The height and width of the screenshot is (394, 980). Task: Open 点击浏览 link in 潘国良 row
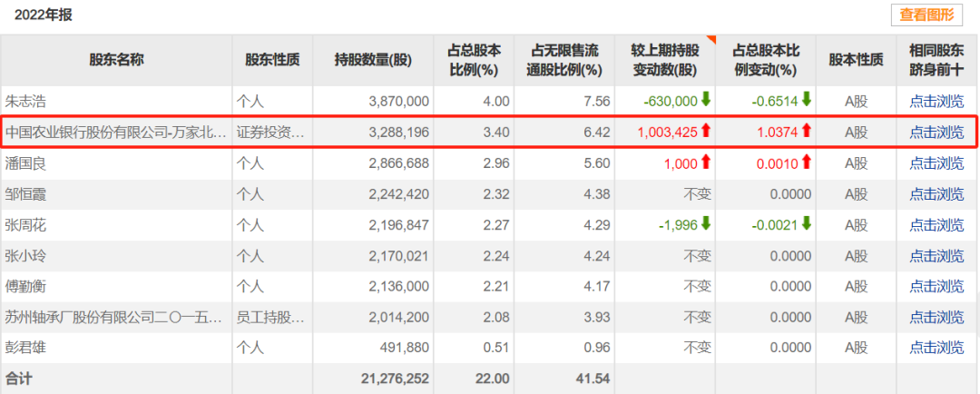click(936, 163)
